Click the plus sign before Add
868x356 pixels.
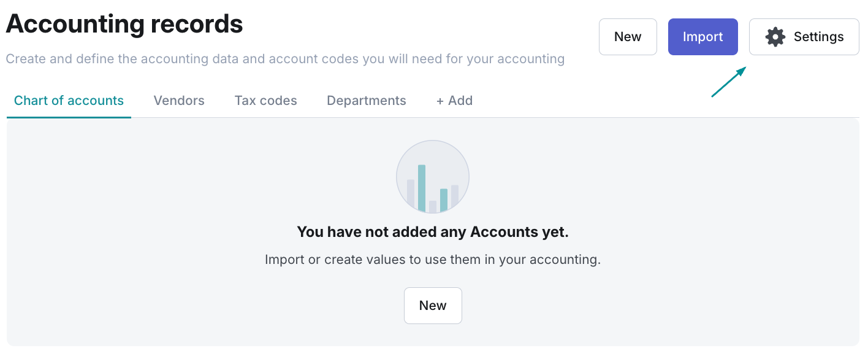[x=440, y=101]
